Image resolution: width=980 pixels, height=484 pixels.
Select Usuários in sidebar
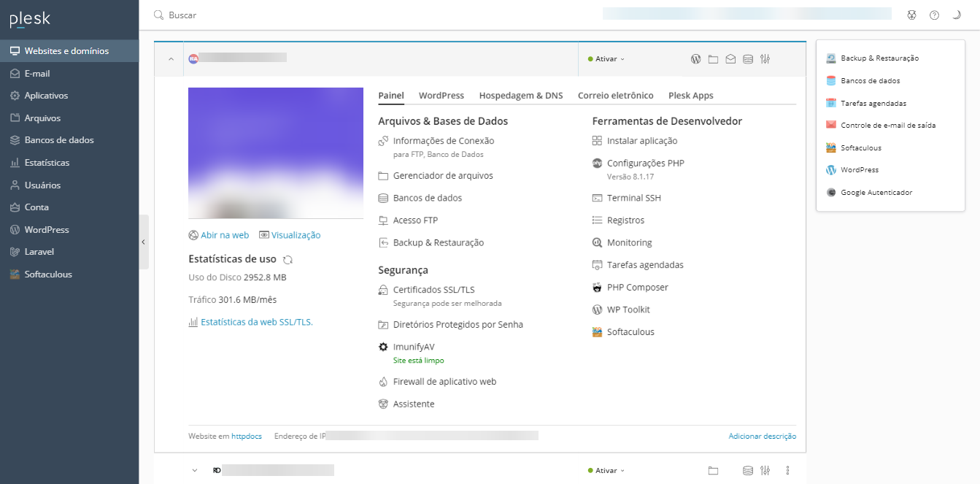69,185
